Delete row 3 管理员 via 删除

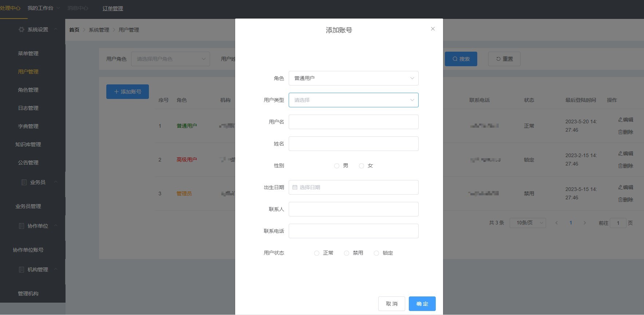626,200
